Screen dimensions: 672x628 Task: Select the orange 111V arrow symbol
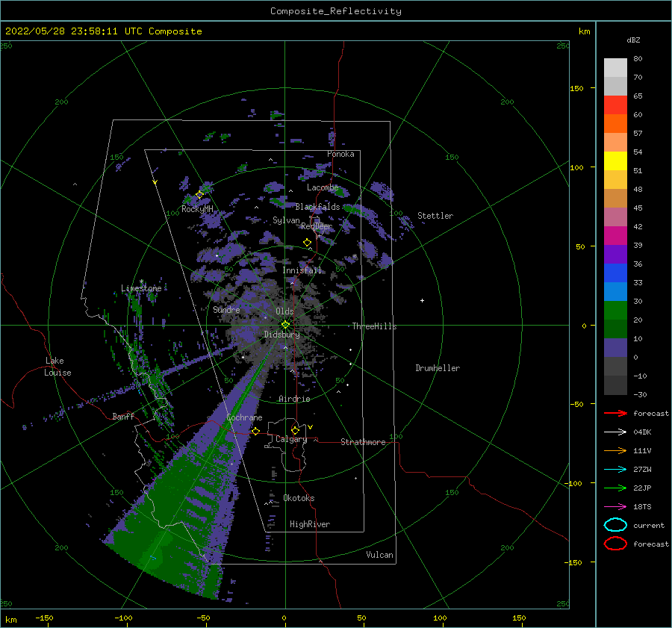(615, 450)
